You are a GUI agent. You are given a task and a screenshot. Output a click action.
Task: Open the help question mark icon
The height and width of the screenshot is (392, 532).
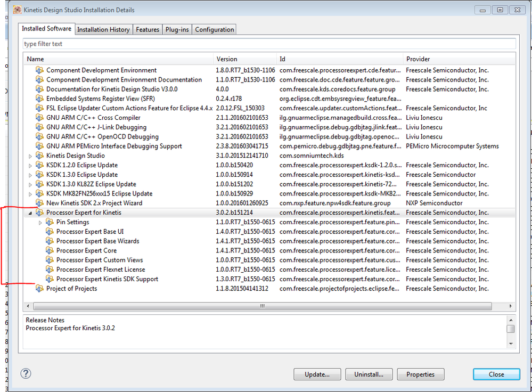pos(26,374)
